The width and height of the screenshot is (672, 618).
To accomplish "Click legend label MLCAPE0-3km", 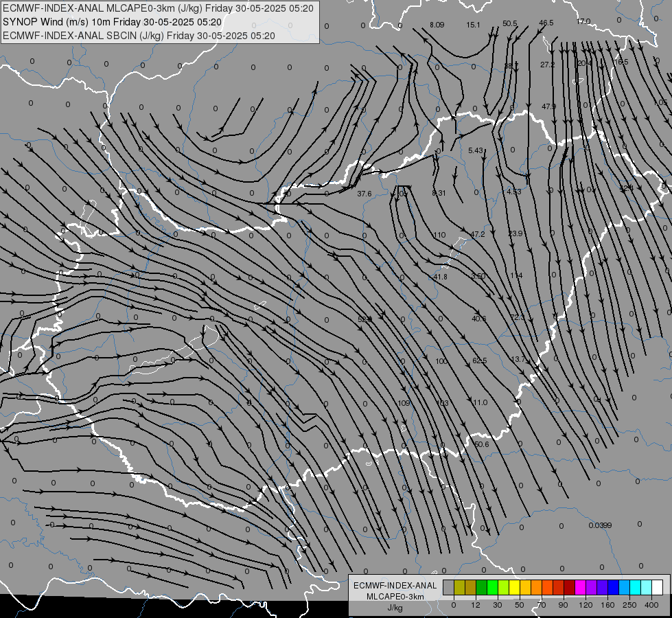I will pos(395,597).
